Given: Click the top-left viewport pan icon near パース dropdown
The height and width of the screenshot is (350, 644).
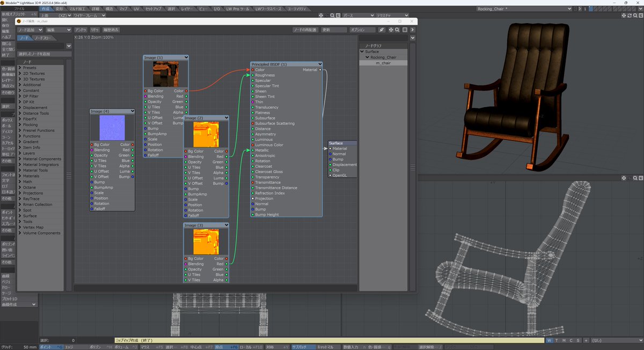Looking at the screenshot, I should click(322, 16).
